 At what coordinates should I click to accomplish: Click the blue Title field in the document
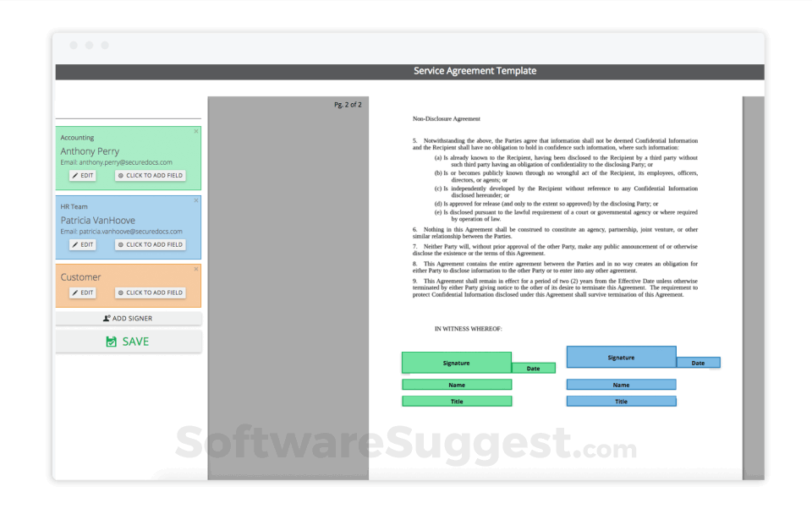coord(621,401)
